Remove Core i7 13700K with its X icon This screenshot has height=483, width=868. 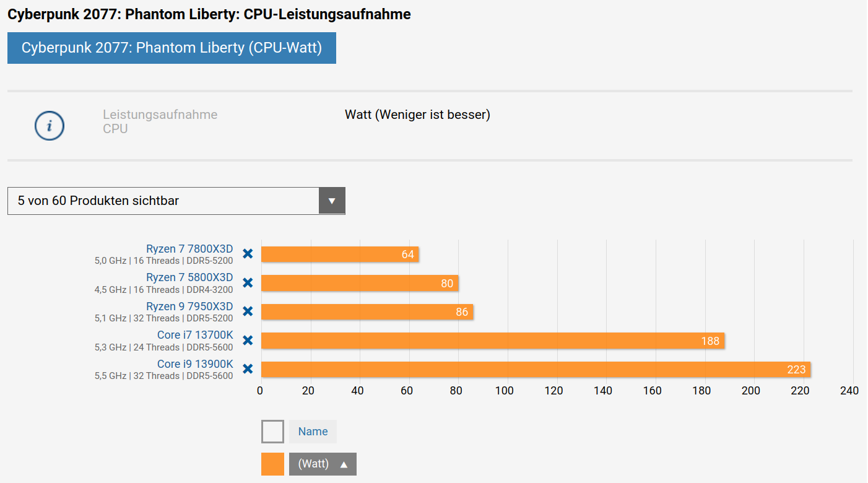248,341
